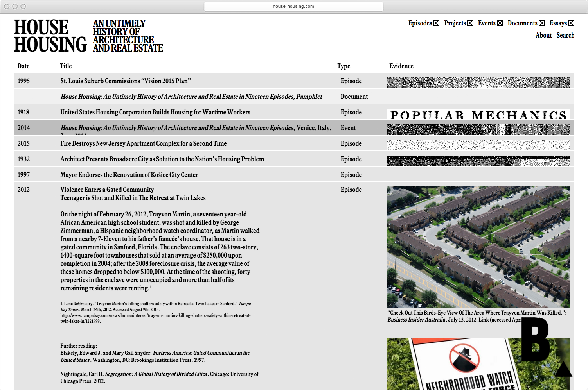Click the 'Document' type cell

point(354,97)
